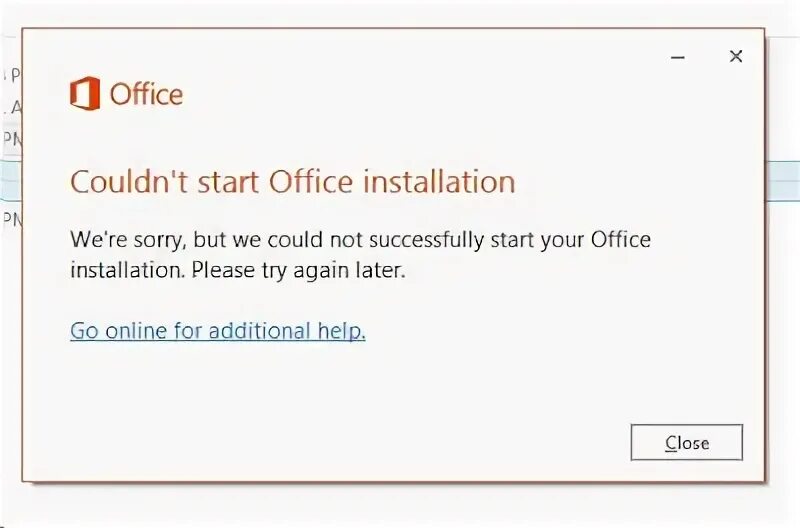Dismiss the dialog with the X button
The image size is (800, 528).
tap(736, 57)
